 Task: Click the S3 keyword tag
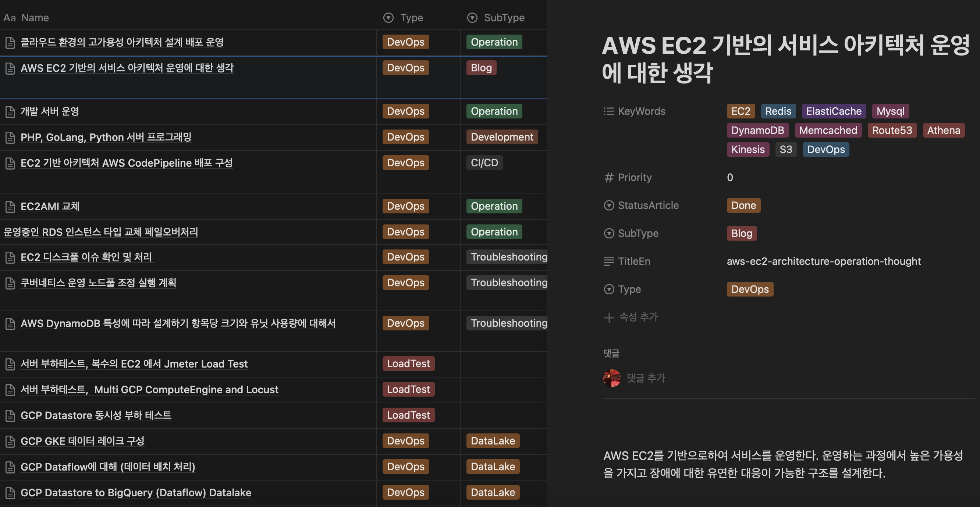786,150
